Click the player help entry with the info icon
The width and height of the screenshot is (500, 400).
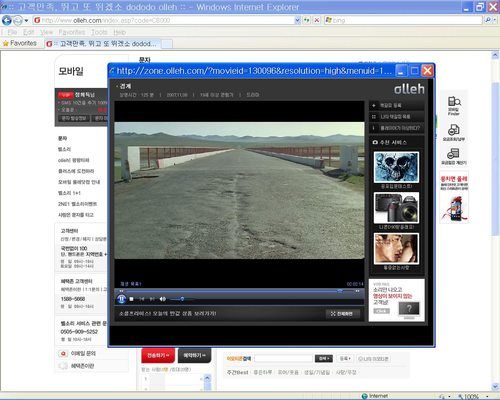pyautogui.click(x=396, y=128)
